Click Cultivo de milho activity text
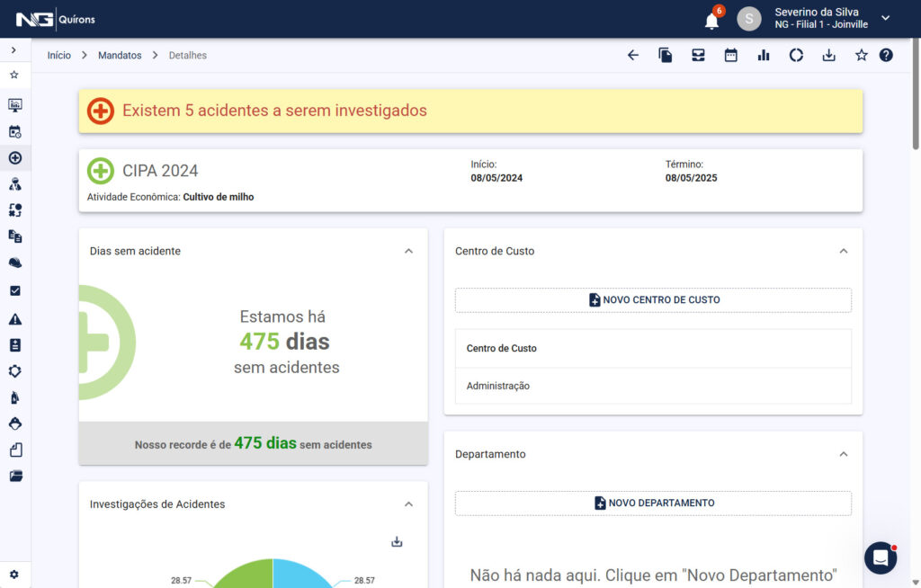 tap(219, 197)
